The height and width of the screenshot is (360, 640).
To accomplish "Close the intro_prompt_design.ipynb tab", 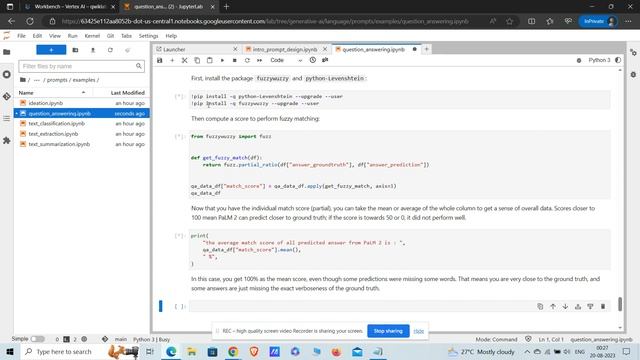I will click(325, 49).
